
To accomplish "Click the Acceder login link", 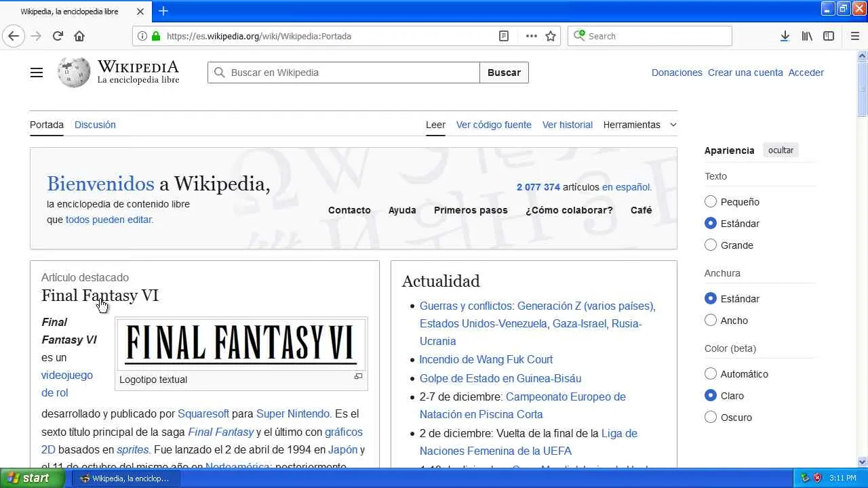I will [806, 73].
